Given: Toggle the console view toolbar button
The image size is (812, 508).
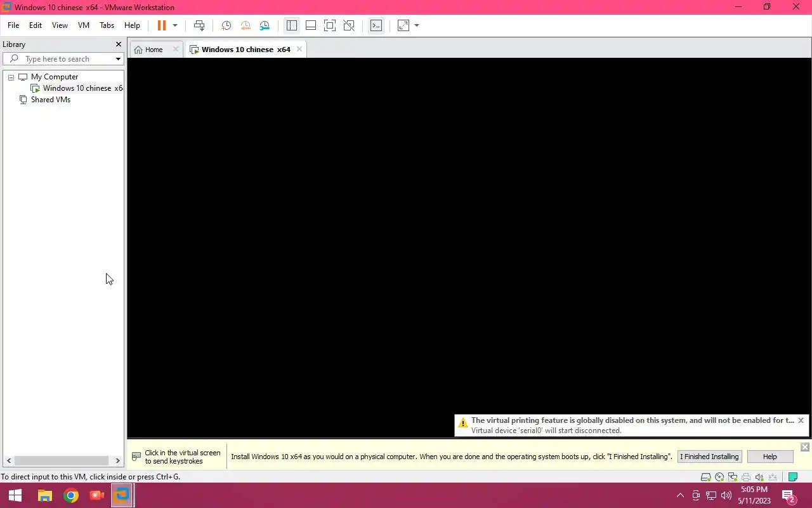Looking at the screenshot, I should (x=376, y=25).
